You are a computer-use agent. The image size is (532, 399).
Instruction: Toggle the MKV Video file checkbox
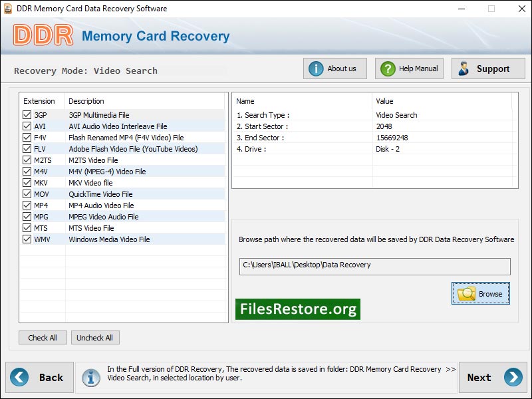click(25, 182)
